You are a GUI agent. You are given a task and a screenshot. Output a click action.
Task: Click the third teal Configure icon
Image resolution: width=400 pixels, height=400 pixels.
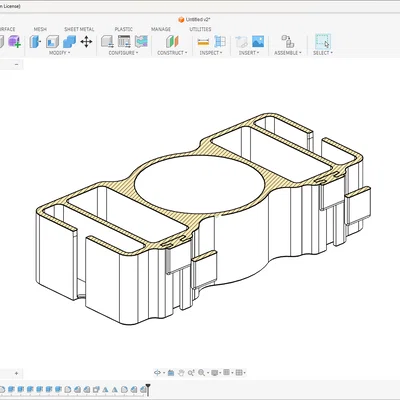[141, 42]
